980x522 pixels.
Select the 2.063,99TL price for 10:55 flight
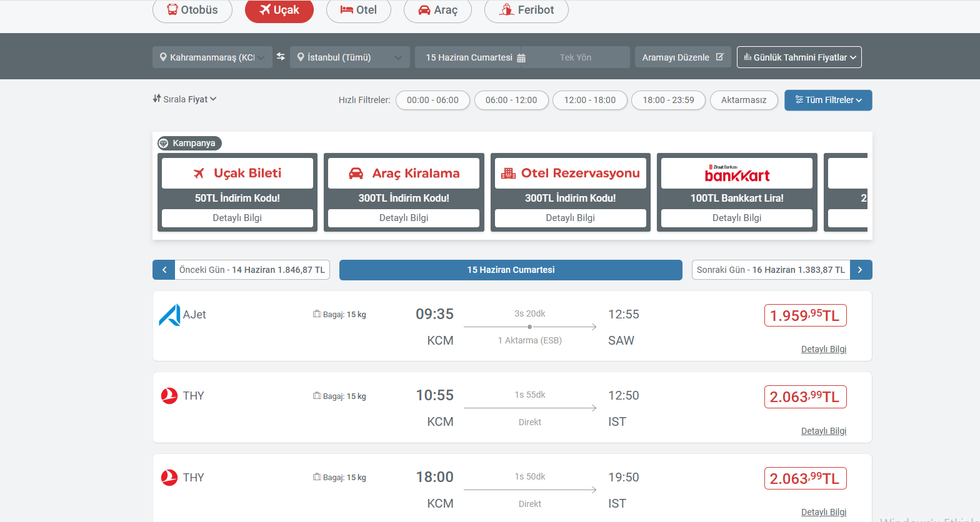[x=805, y=396]
